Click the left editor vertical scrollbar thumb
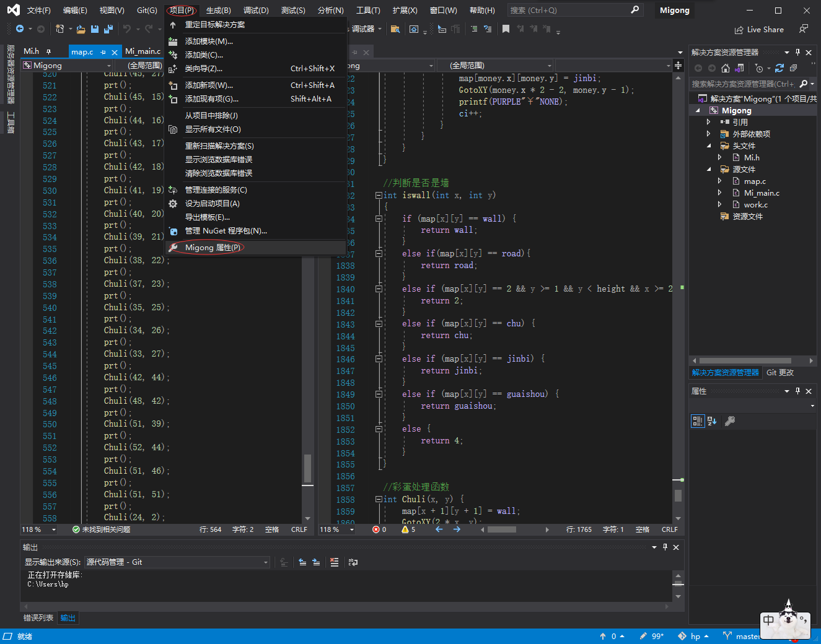 coord(307,468)
